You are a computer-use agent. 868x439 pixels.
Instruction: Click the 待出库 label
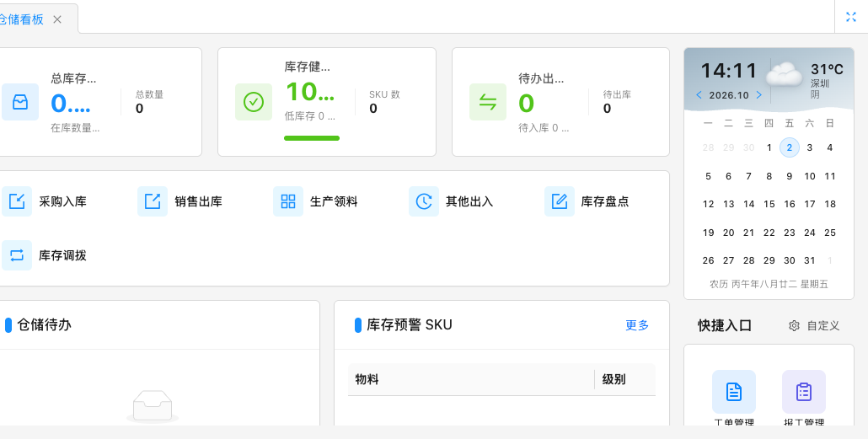click(x=617, y=94)
